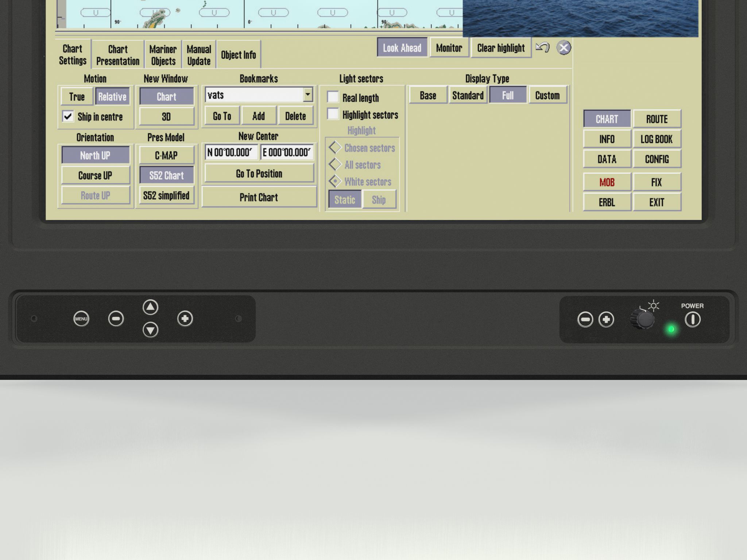
Task: Click the red MOB button
Action: pyautogui.click(x=607, y=182)
